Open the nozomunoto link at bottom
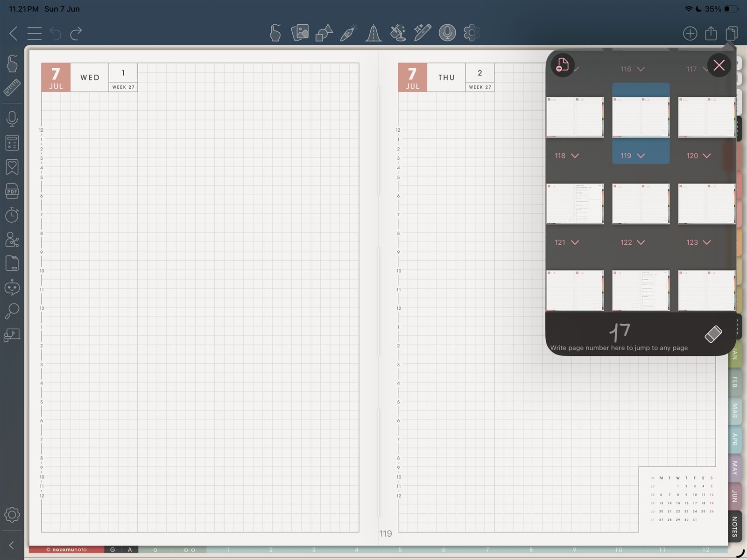The width and height of the screenshot is (747, 560). pyautogui.click(x=66, y=550)
